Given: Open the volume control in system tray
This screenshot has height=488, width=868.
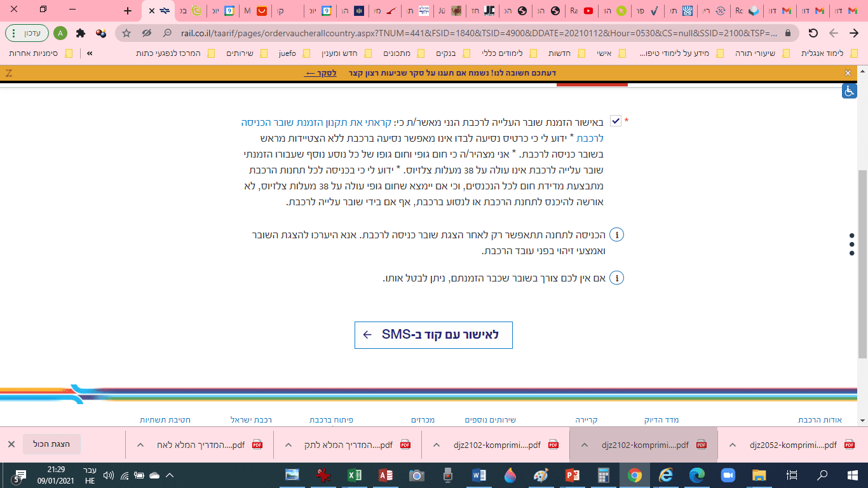Looking at the screenshot, I should (108, 475).
